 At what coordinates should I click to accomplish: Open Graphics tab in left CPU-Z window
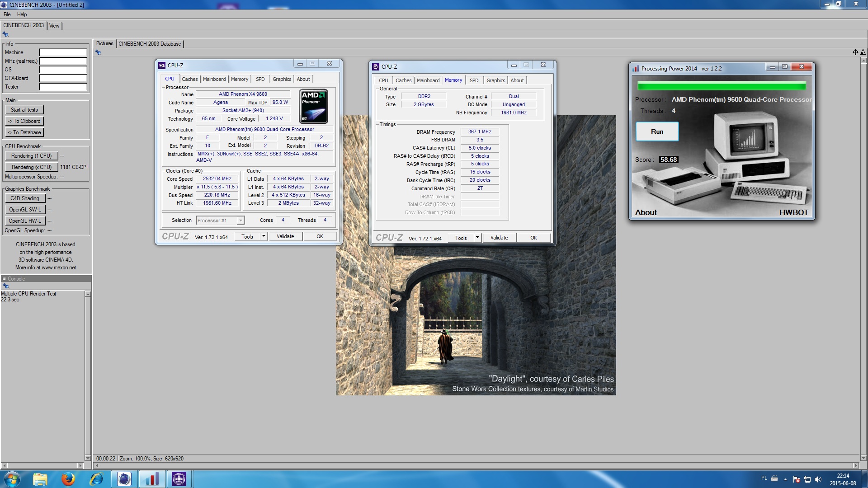point(282,79)
